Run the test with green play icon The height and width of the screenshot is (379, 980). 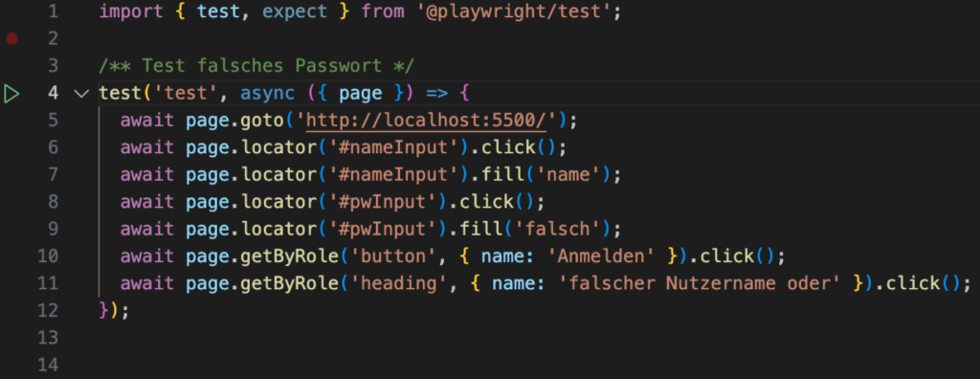pos(11,94)
